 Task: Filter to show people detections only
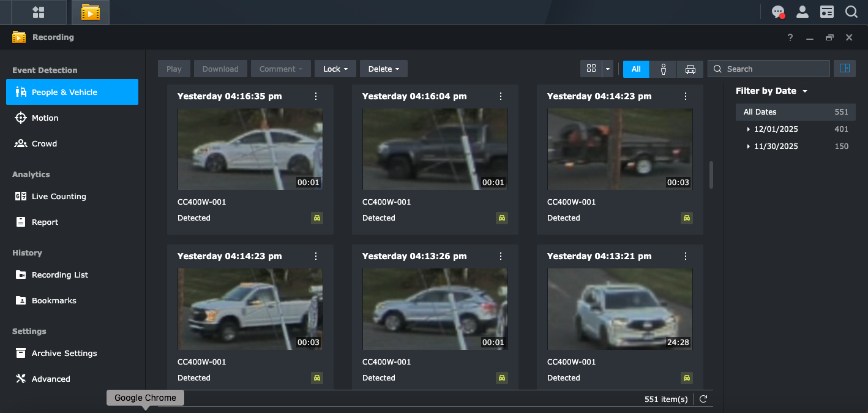664,69
